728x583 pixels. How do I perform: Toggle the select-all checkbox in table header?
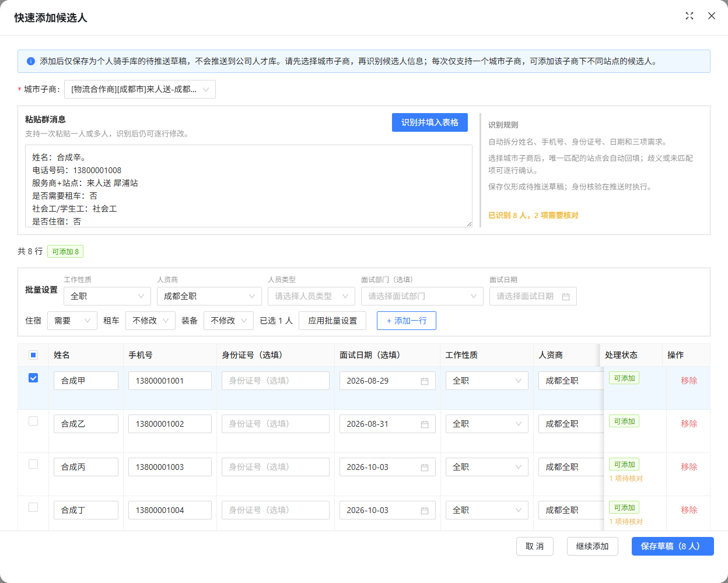[33, 355]
